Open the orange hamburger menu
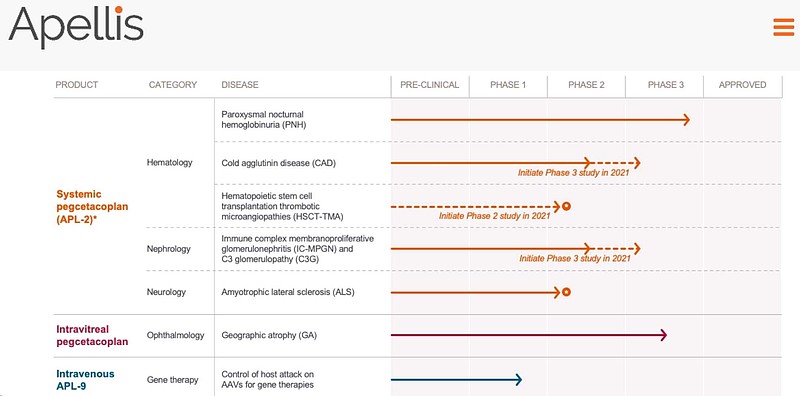The width and height of the screenshot is (800, 396). point(784,27)
